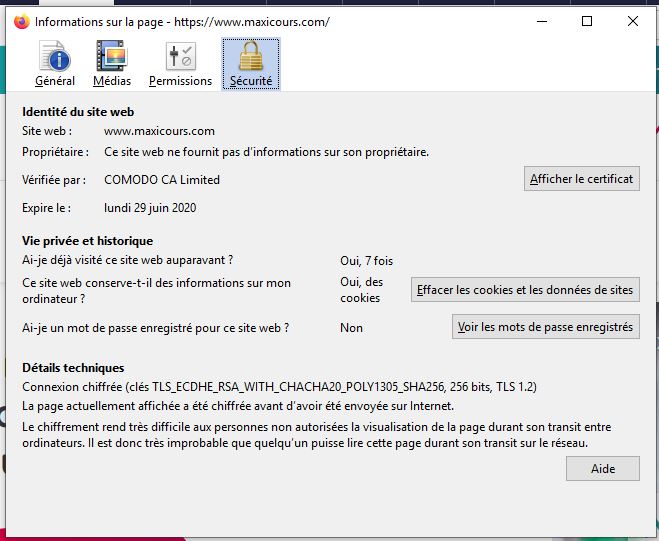659x541 pixels.
Task: Click the COMODO CA Limited text
Action: coord(162,180)
